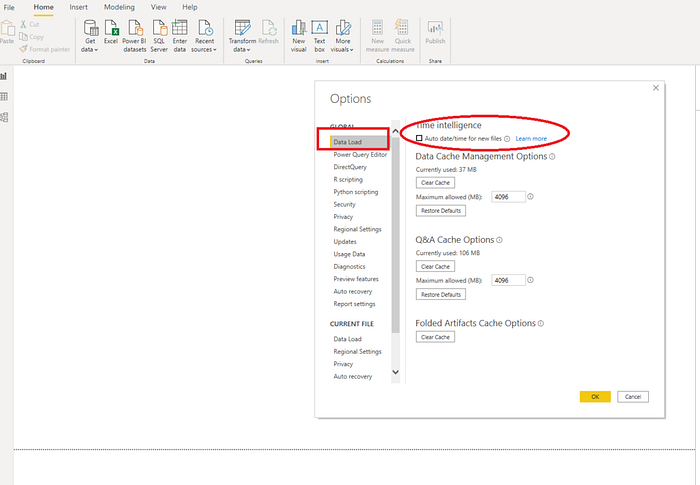This screenshot has height=485, width=700.
Task: Open Power BI datasets
Action: tap(134, 36)
